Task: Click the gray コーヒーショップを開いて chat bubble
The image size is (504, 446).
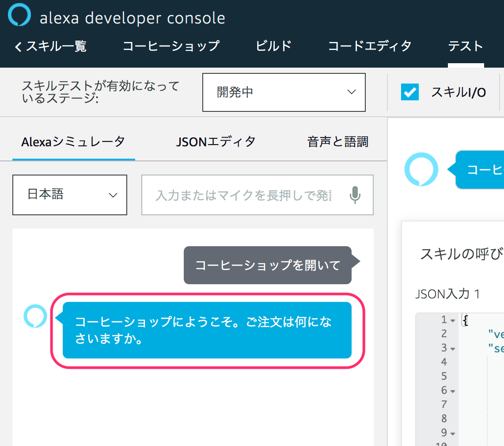Action: [267, 265]
